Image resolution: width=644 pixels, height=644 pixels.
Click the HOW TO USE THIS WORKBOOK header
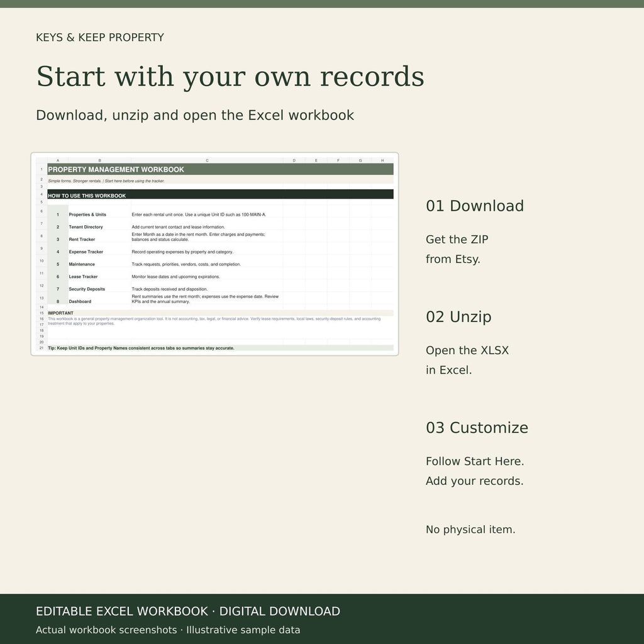click(x=220, y=196)
